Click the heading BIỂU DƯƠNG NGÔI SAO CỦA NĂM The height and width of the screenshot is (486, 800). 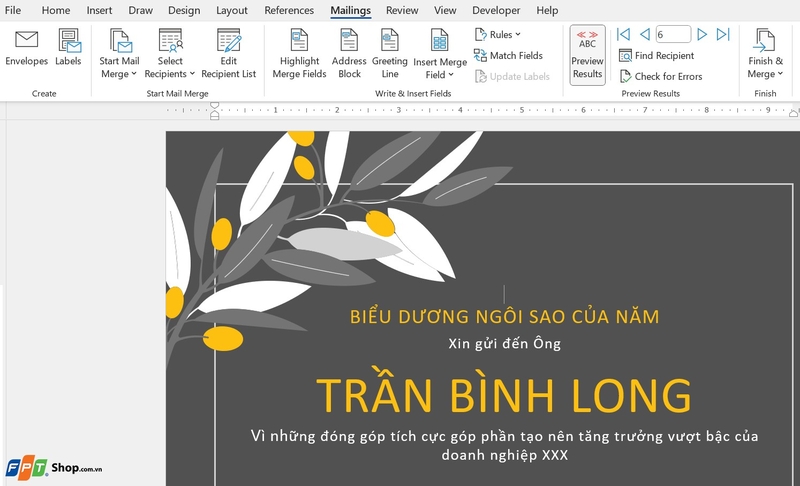tap(505, 317)
